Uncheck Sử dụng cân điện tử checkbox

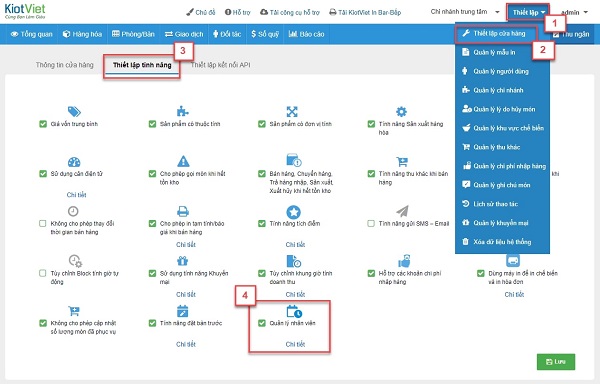(x=43, y=174)
